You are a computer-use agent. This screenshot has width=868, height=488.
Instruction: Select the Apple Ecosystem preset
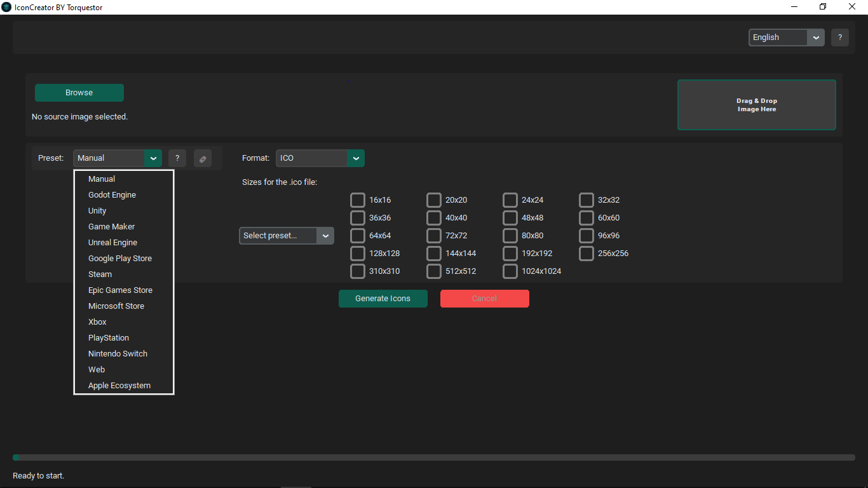click(x=124, y=386)
